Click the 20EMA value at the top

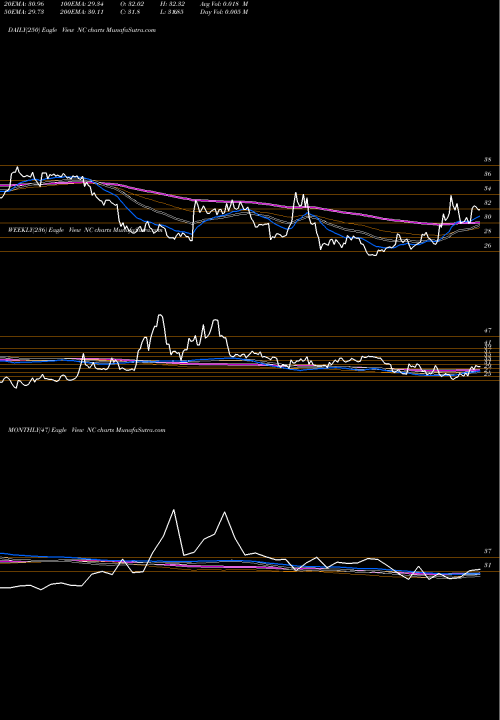pyautogui.click(x=23, y=4)
